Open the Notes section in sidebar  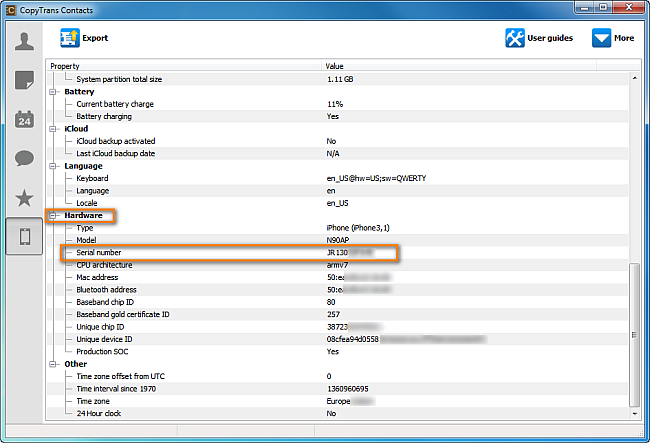click(24, 80)
